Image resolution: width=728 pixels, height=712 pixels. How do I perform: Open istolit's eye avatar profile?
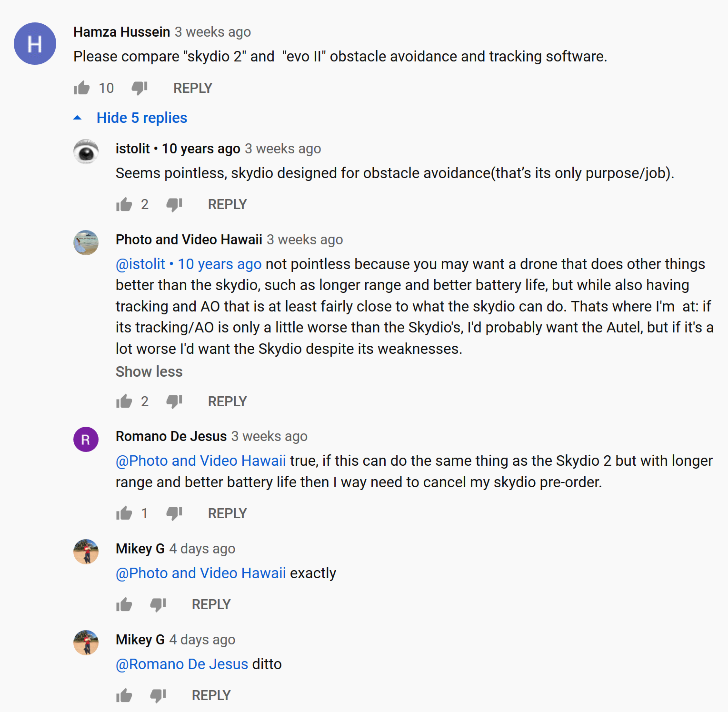(86, 151)
